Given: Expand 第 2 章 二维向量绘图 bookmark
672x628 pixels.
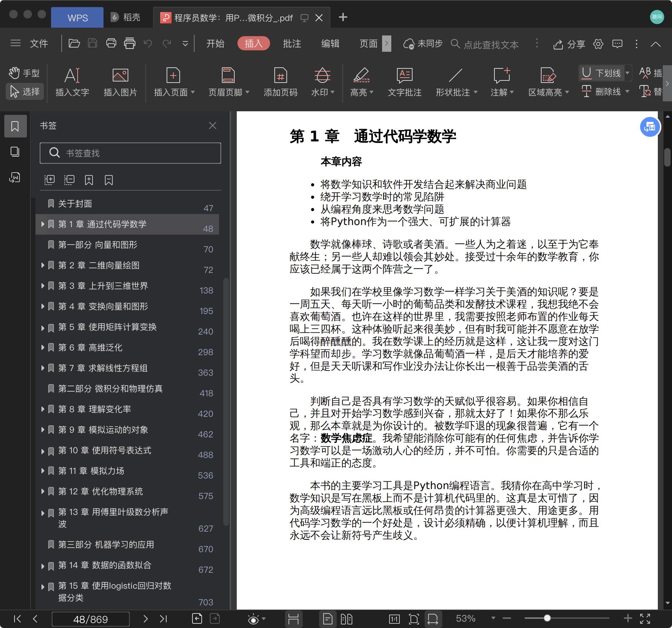Looking at the screenshot, I should coord(43,265).
